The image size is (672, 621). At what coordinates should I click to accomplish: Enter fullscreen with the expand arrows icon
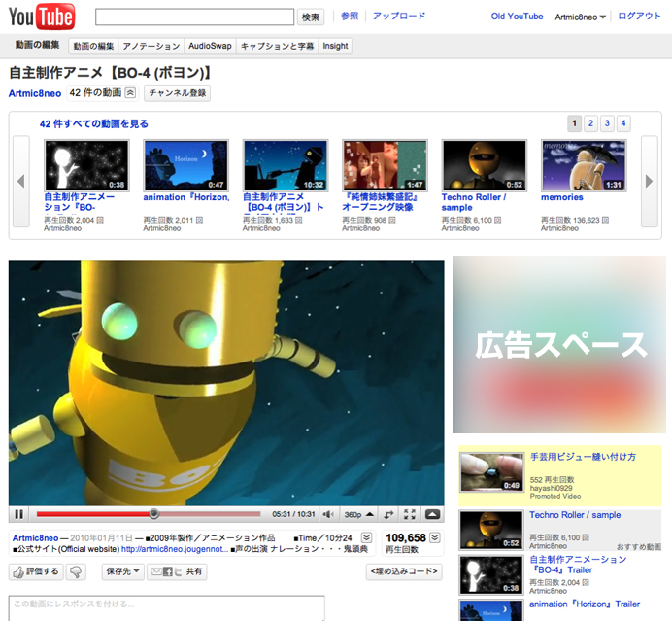pos(410,514)
